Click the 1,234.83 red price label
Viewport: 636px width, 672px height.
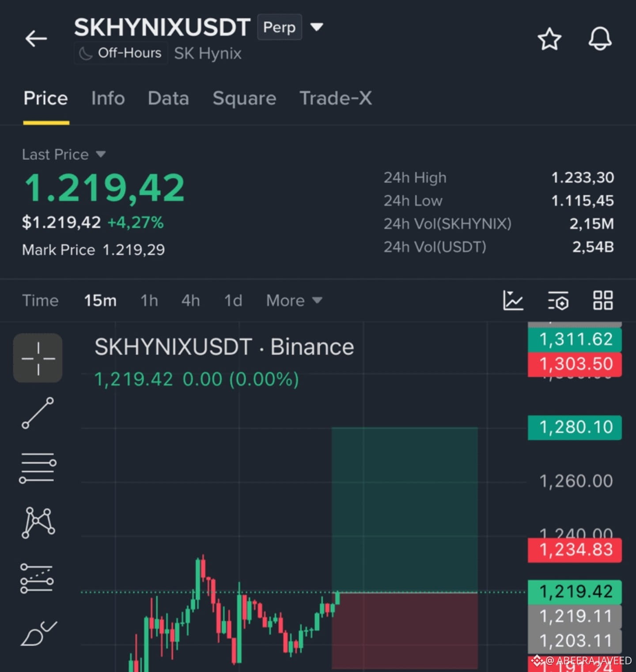click(x=575, y=550)
